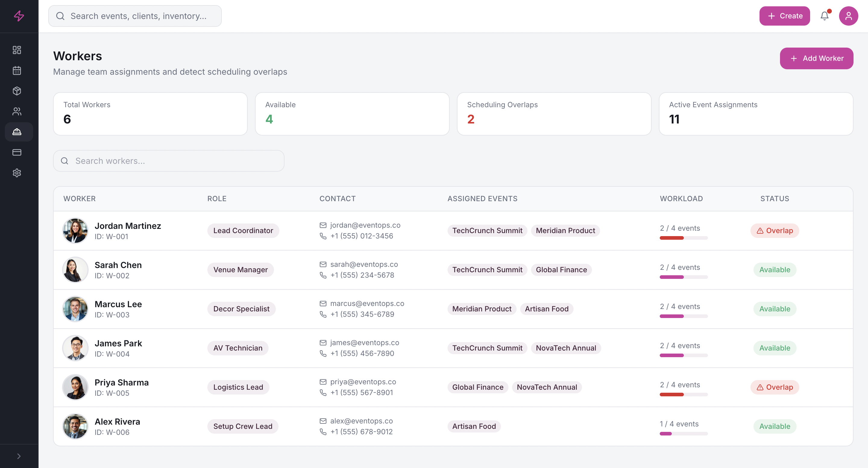Switch to the Scheduling Overlaps card
The height and width of the screenshot is (468, 868).
tap(554, 114)
